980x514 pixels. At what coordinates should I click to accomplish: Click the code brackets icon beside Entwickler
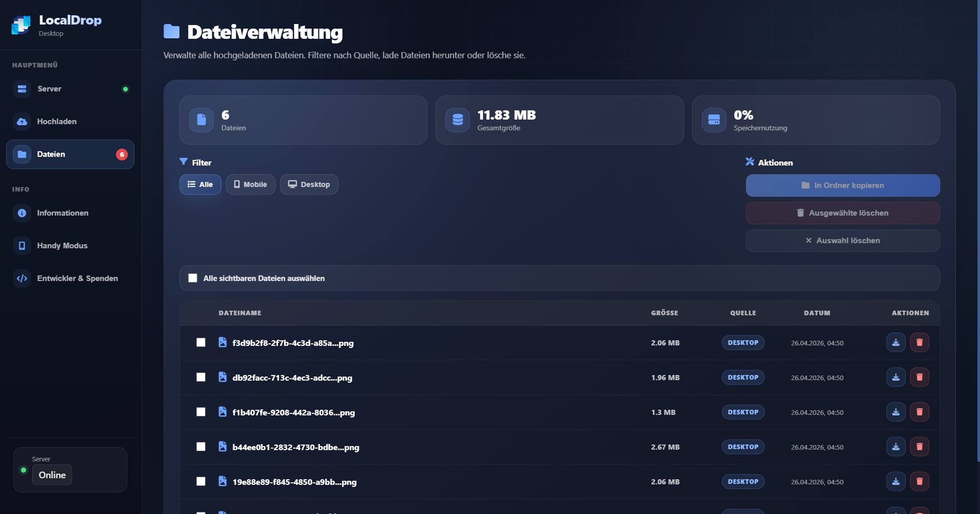(22, 278)
